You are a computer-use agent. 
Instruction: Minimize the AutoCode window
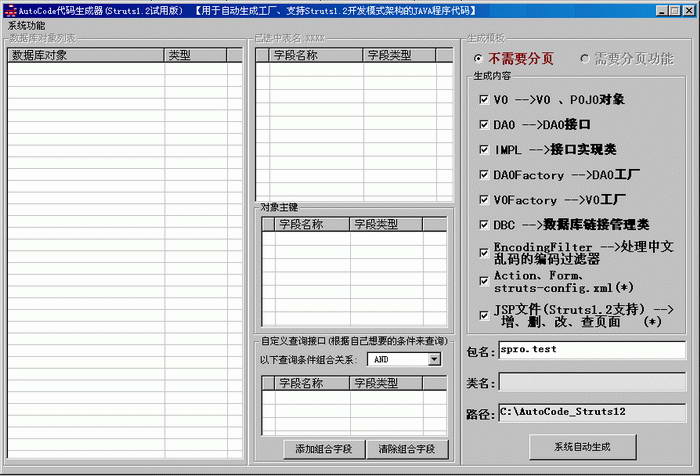(662, 11)
